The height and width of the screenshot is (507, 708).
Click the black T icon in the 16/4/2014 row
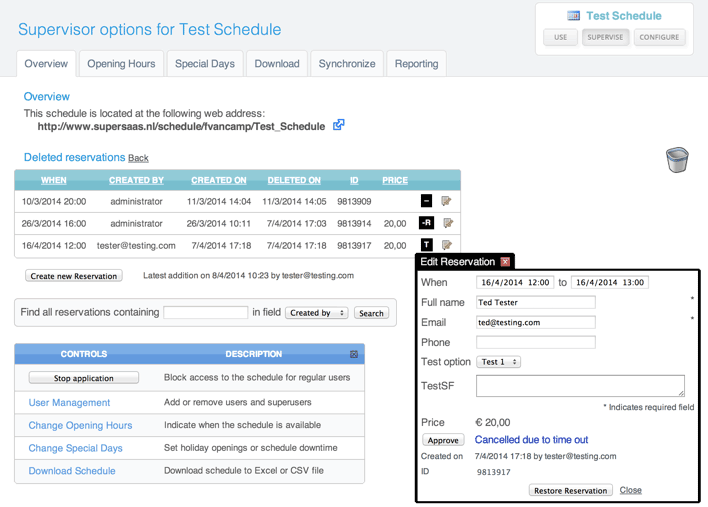point(426,245)
